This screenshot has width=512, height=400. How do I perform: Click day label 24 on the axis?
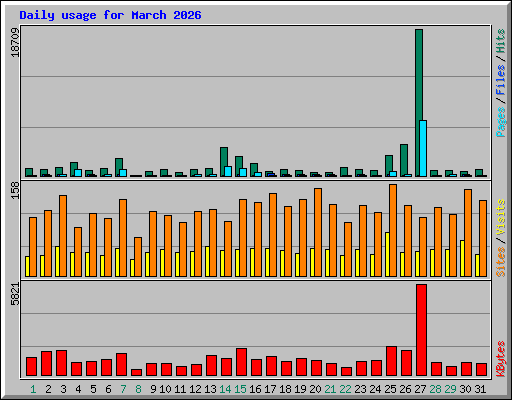click(x=375, y=389)
